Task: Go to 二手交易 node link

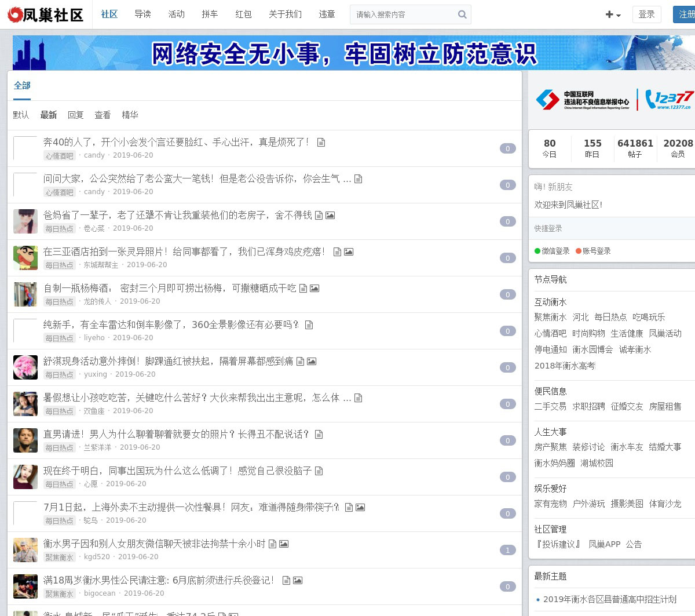Action: [550, 406]
